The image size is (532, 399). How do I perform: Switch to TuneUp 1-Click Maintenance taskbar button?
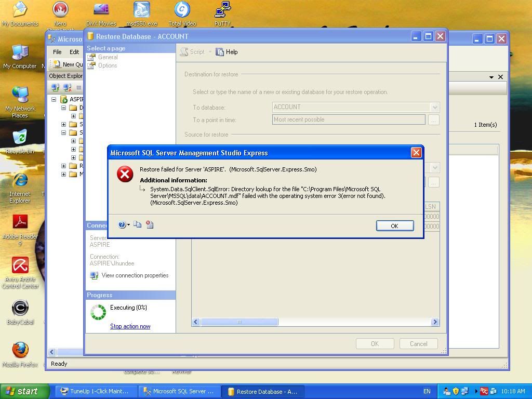point(94,391)
